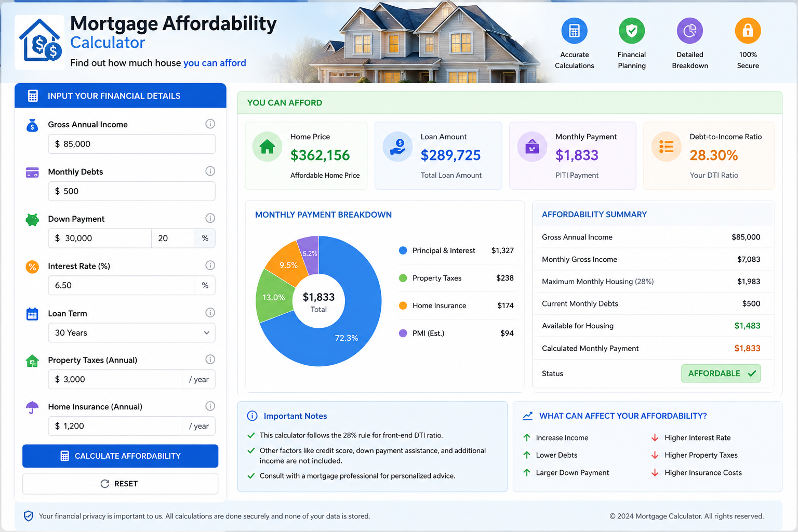Click the Reset button
This screenshot has width=798, height=532.
coord(120,484)
